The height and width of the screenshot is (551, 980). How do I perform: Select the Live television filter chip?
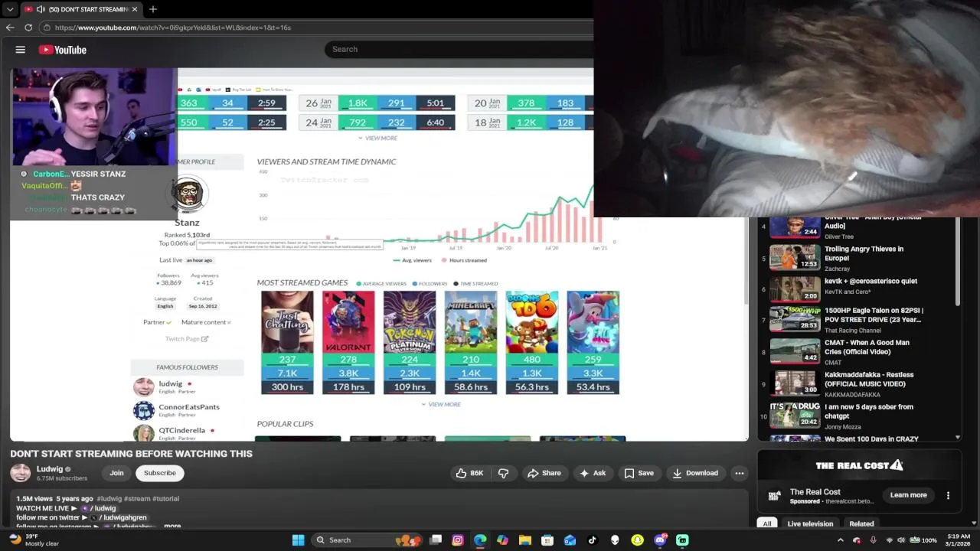click(810, 523)
